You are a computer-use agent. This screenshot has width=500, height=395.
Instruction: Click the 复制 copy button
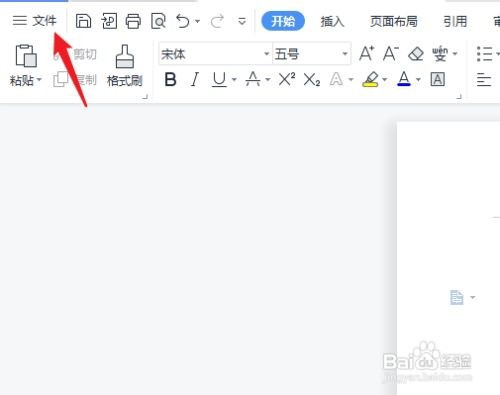click(x=75, y=80)
